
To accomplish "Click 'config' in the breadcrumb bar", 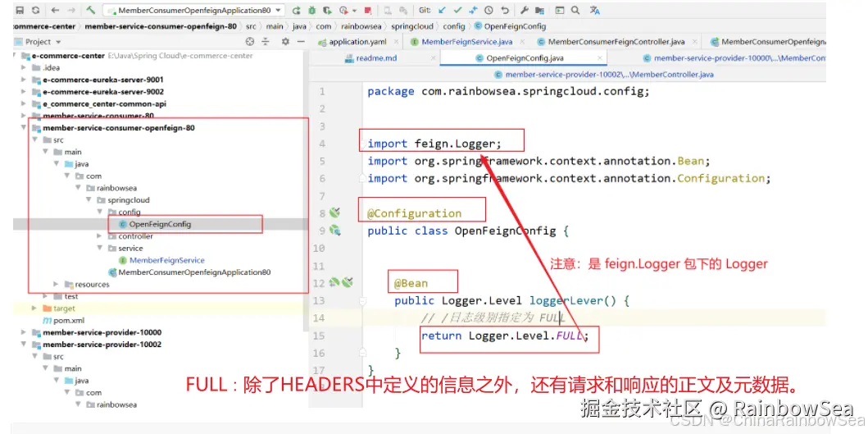I will [x=454, y=26].
